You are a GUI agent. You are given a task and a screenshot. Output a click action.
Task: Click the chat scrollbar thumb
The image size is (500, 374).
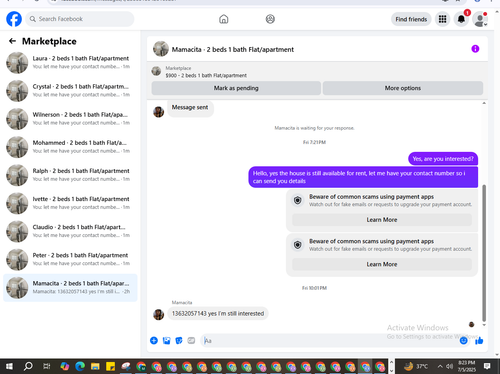pos(484,253)
